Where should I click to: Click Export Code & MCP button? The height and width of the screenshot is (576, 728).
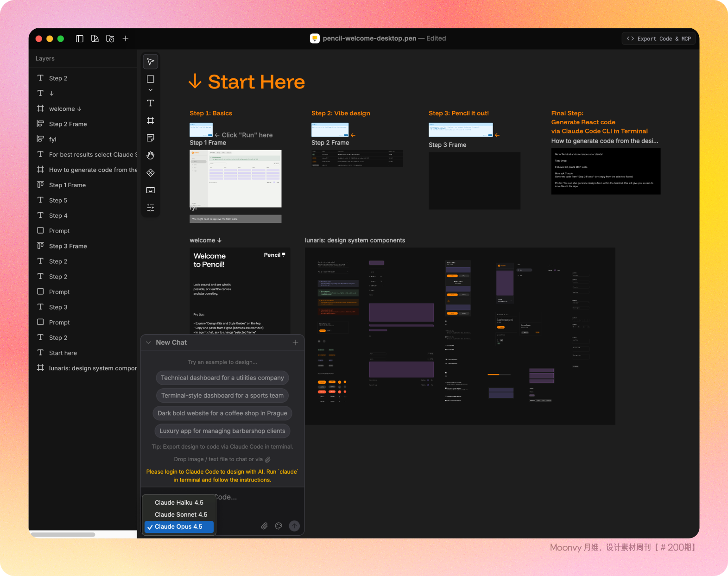658,39
